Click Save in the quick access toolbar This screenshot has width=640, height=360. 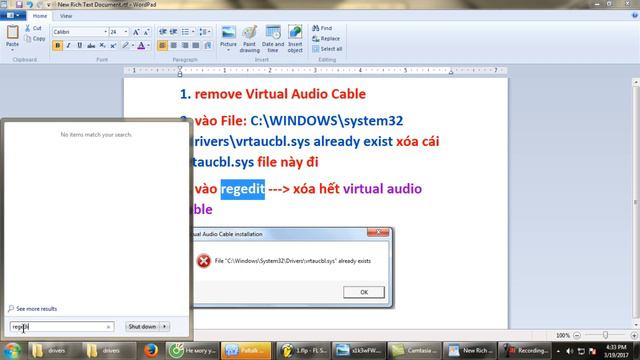coord(19,4)
